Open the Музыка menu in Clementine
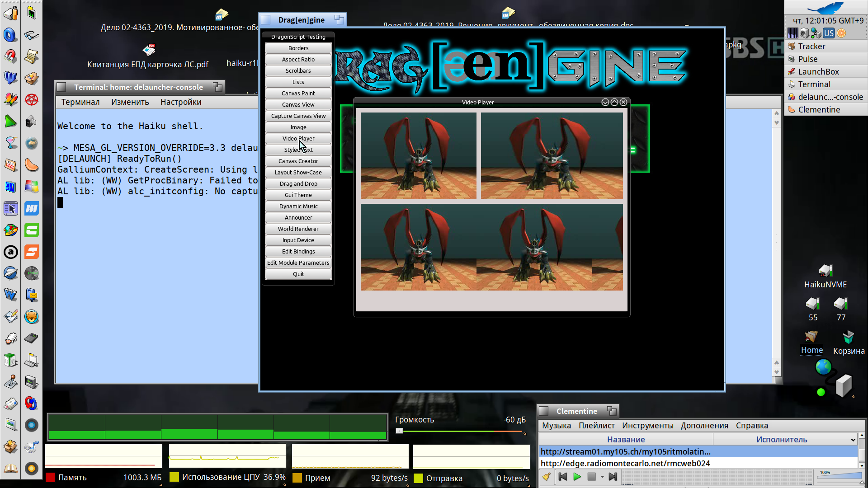The image size is (868, 488). pos(556,426)
